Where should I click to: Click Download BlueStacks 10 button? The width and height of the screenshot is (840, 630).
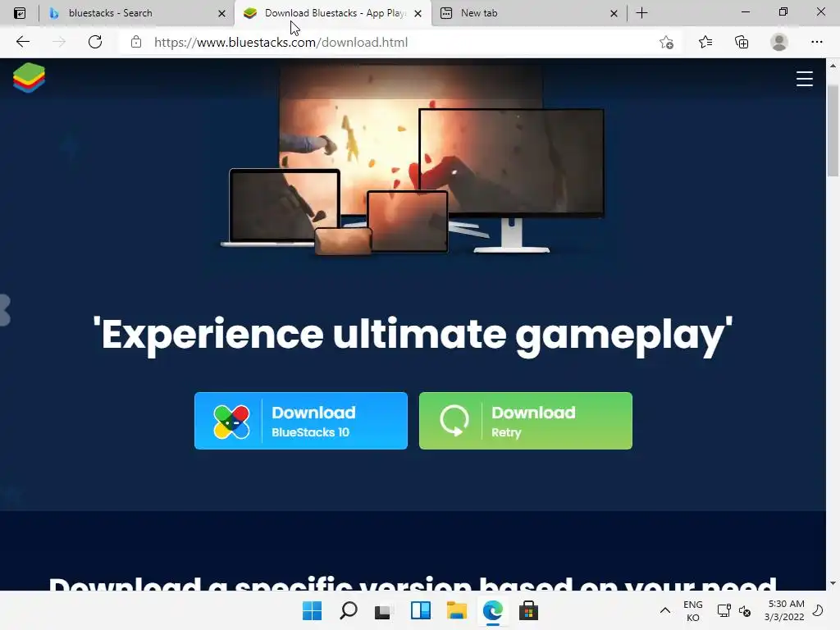pos(300,421)
